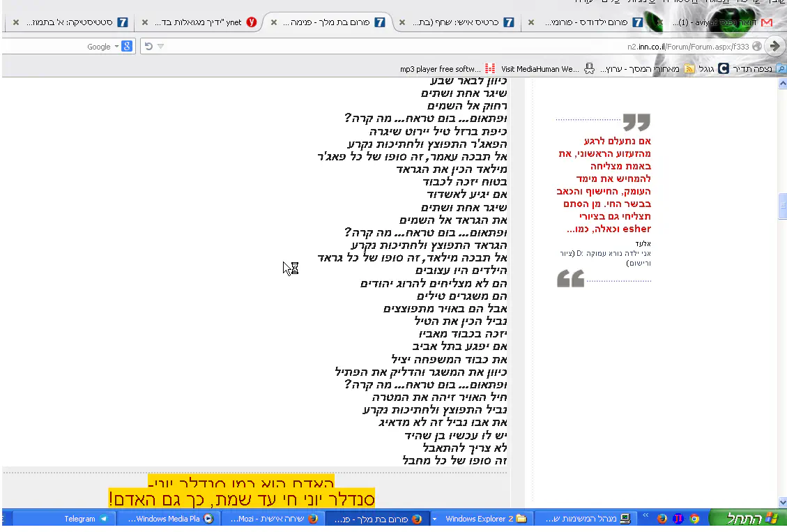Expand the quick launch overflow chevron
The image size is (787, 532).
click(645, 515)
